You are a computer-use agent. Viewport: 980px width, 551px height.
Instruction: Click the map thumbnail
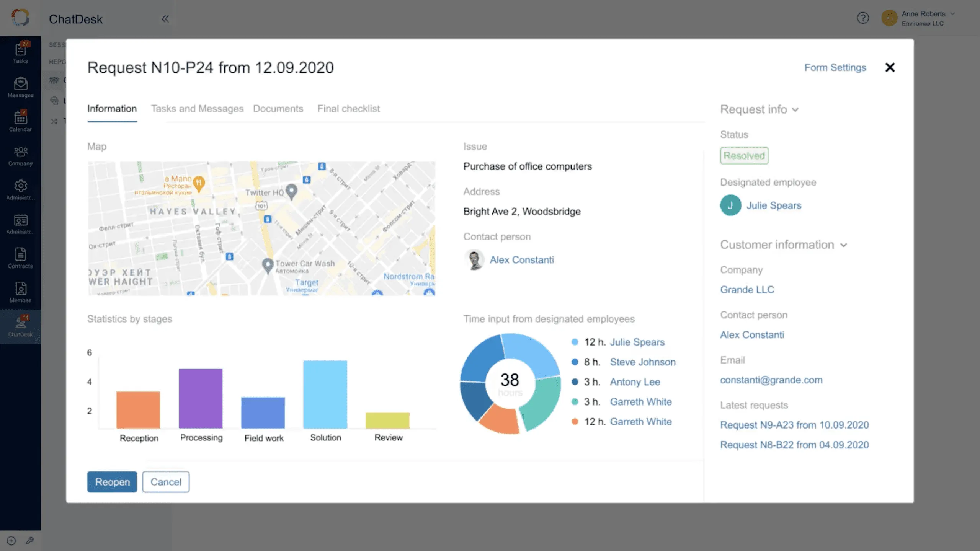coord(261,228)
